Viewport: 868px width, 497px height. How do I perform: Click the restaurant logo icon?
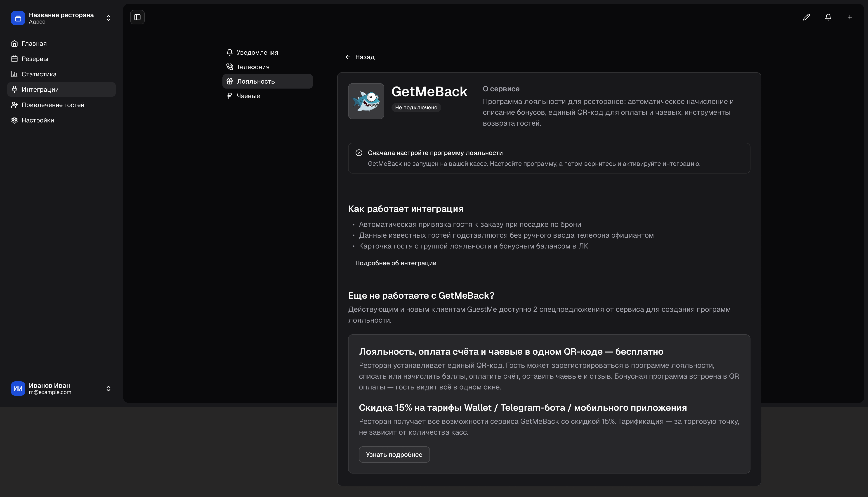pos(18,18)
